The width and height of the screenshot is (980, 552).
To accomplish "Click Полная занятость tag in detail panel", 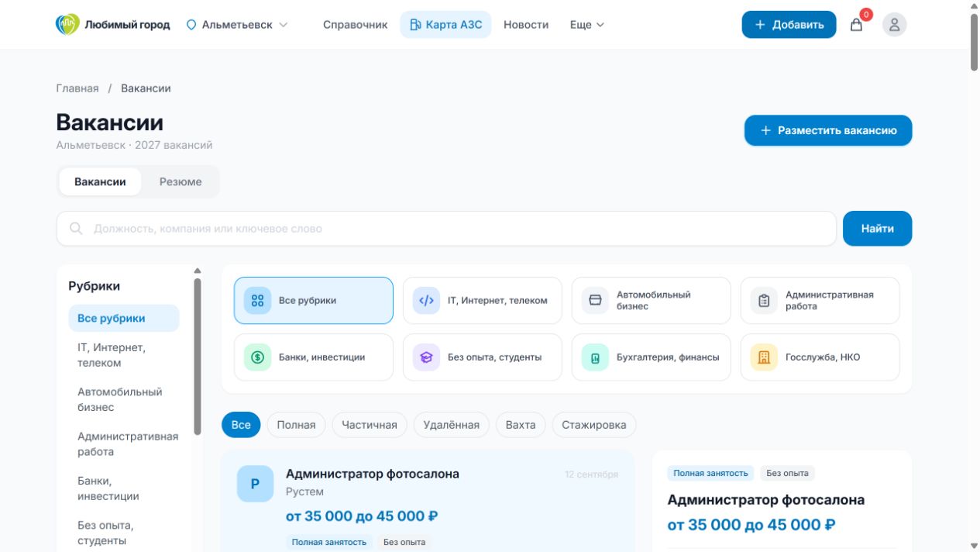I will pyautogui.click(x=710, y=473).
